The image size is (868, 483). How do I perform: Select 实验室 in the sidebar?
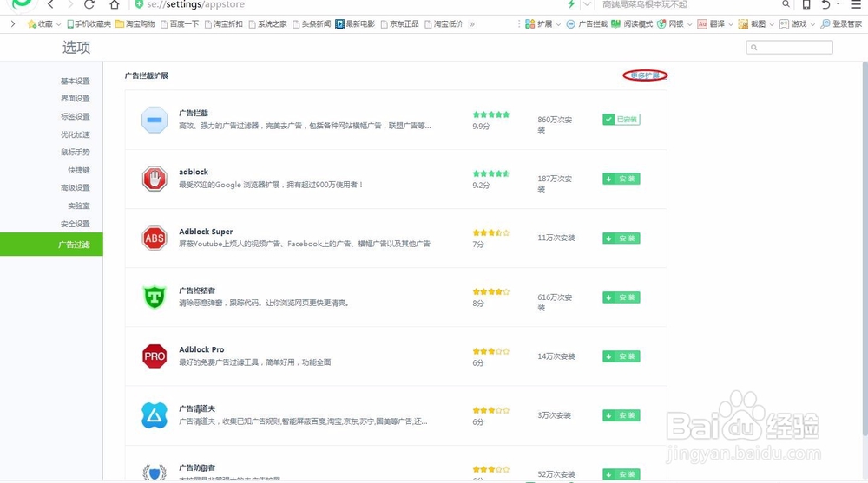coord(79,206)
